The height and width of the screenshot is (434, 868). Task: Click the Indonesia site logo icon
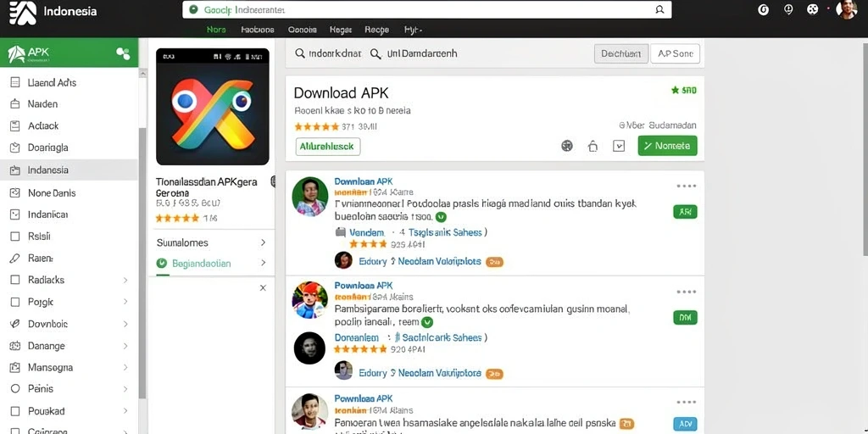[x=23, y=13]
